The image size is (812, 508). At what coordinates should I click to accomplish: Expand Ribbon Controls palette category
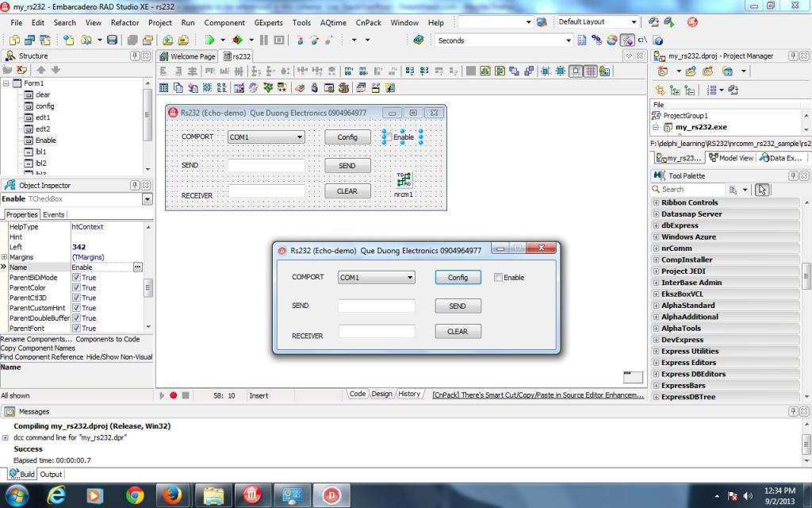tap(656, 202)
